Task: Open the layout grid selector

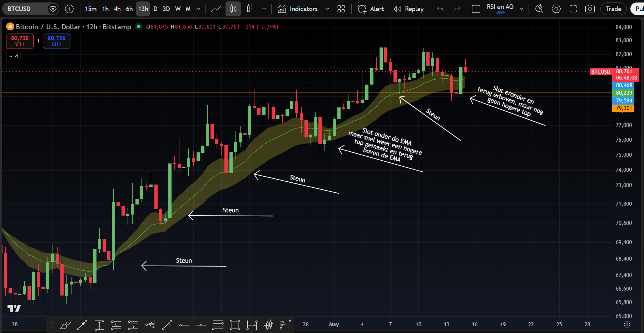Action: pos(341,9)
